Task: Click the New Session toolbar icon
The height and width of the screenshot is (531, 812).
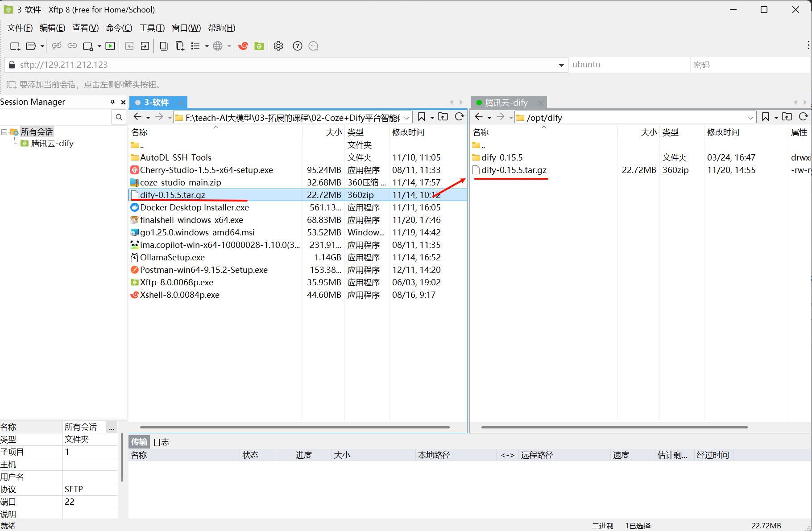Action: (x=15, y=46)
